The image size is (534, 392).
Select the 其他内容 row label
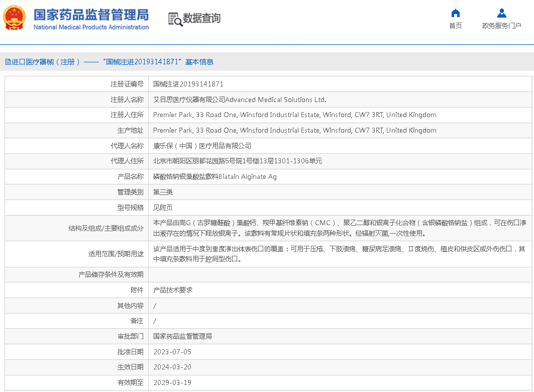(x=131, y=306)
